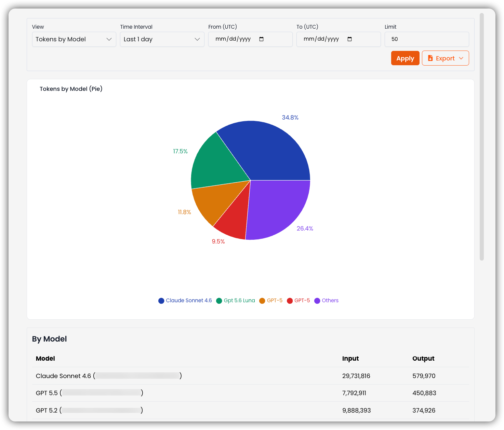Click the 26.4% pie label
The height and width of the screenshot is (430, 504).
click(305, 228)
